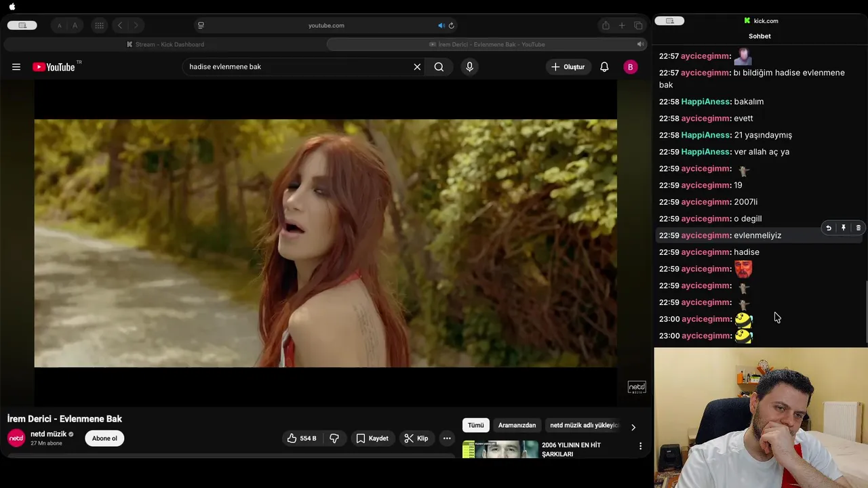The height and width of the screenshot is (488, 868).
Task: Click the 22:57 avatar emote in chat
Action: pos(743,56)
